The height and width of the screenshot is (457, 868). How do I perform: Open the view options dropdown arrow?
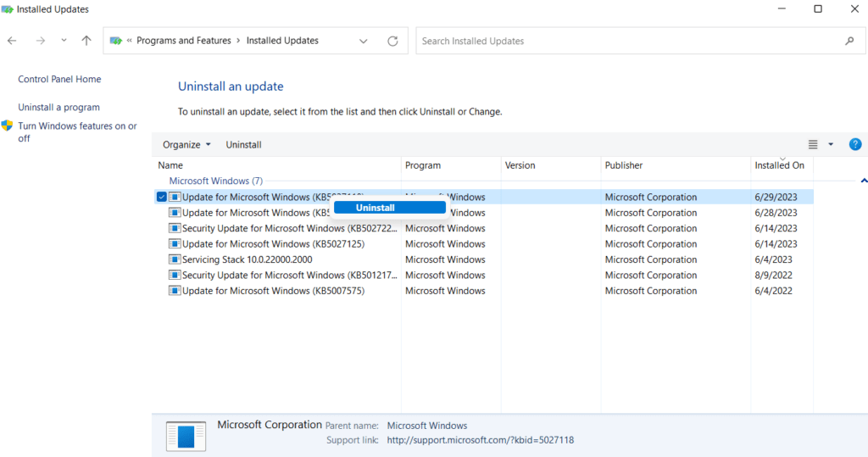[x=831, y=144]
